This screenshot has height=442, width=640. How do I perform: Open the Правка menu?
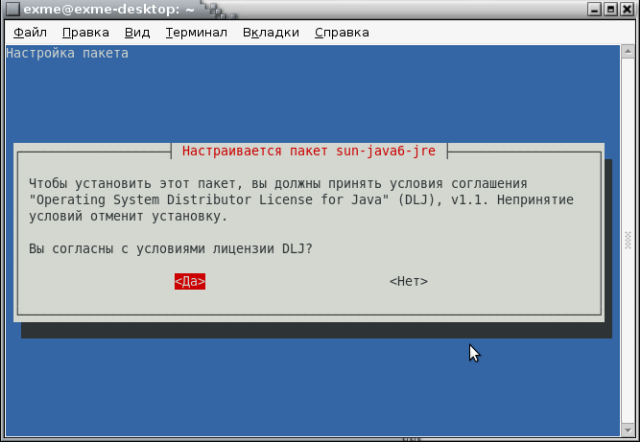tap(86, 32)
